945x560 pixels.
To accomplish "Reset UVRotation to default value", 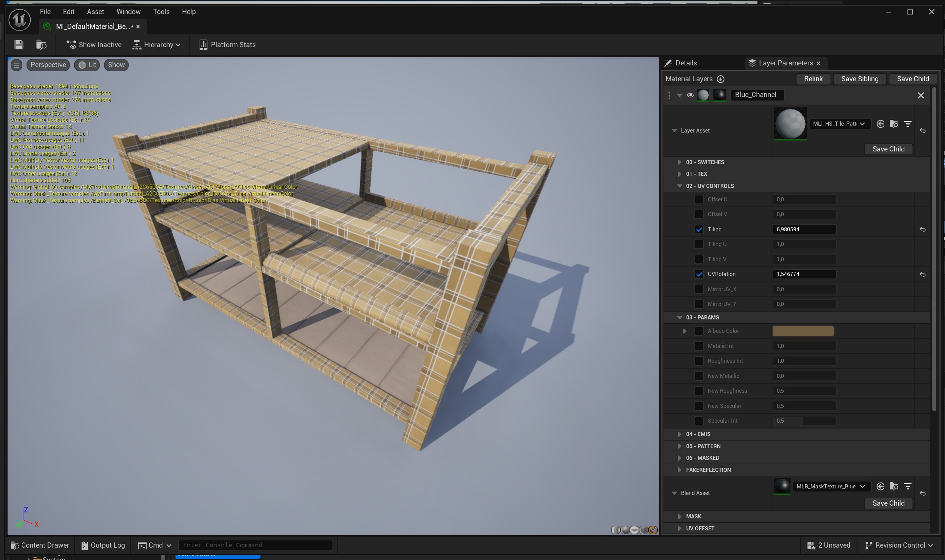I will (x=922, y=274).
